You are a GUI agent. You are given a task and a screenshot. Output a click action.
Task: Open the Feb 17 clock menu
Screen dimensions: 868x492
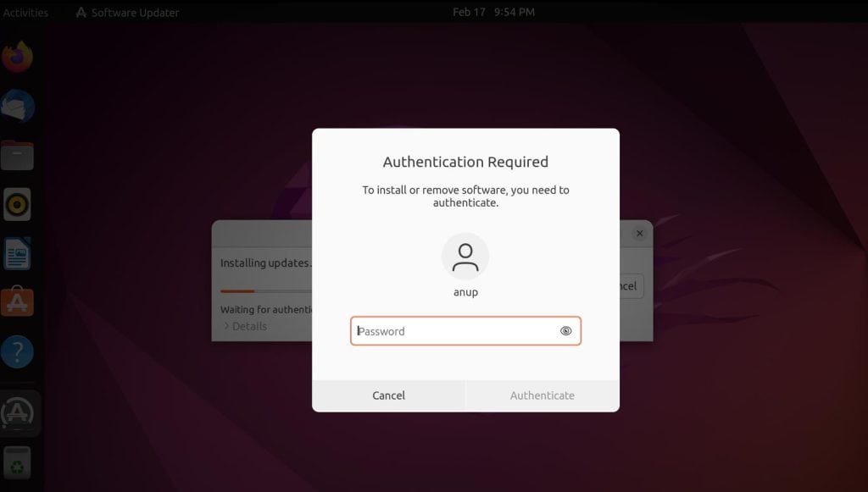(x=495, y=12)
